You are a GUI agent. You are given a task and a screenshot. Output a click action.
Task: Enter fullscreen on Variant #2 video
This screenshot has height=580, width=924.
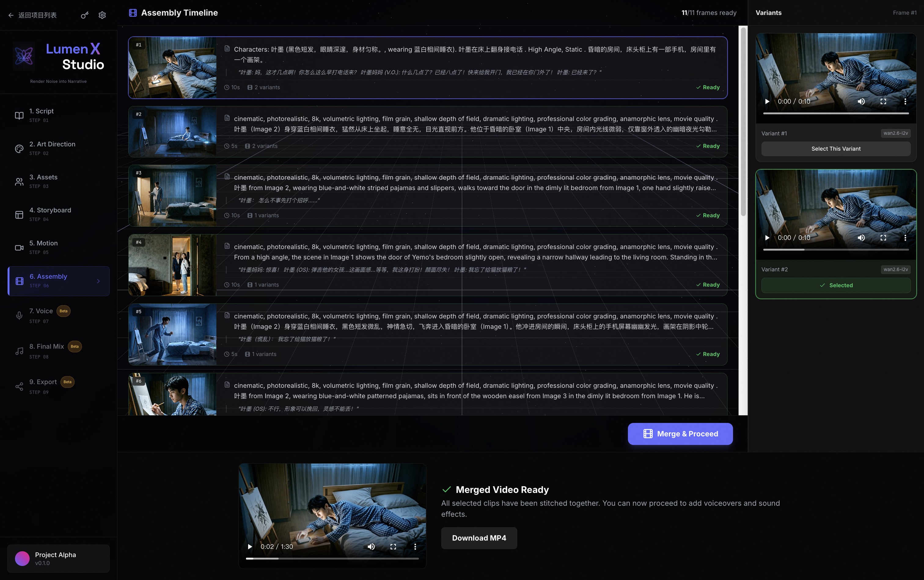(883, 237)
